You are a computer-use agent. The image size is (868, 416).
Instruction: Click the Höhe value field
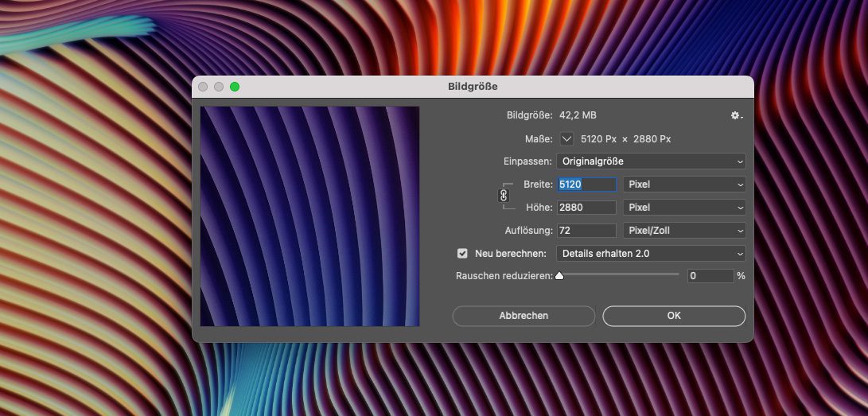click(586, 208)
